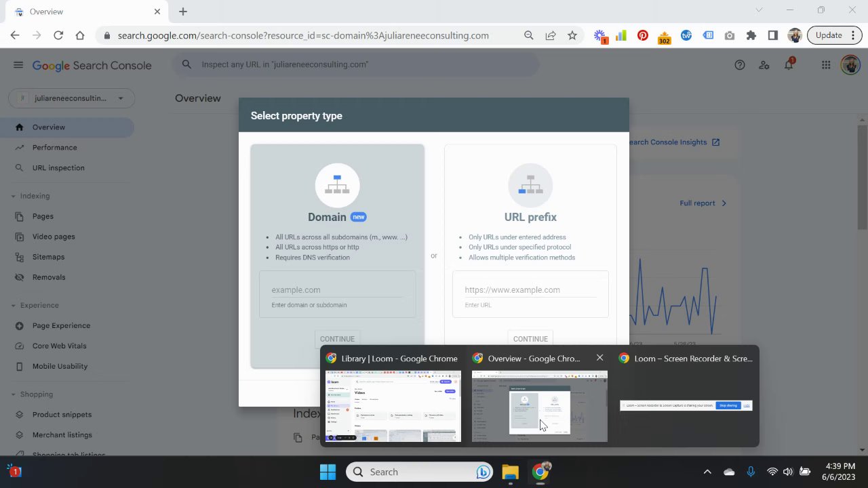868x488 pixels.
Task: Click the Google Search Console logo
Action: (x=92, y=65)
